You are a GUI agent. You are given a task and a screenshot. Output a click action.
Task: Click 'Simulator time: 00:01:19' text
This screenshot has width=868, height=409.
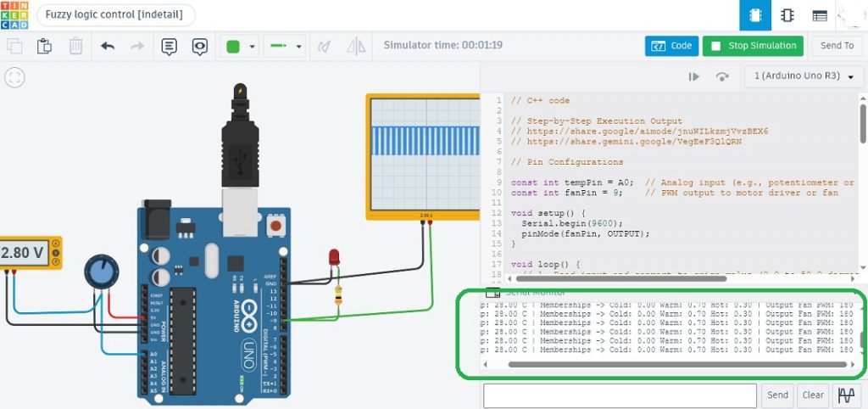click(442, 45)
